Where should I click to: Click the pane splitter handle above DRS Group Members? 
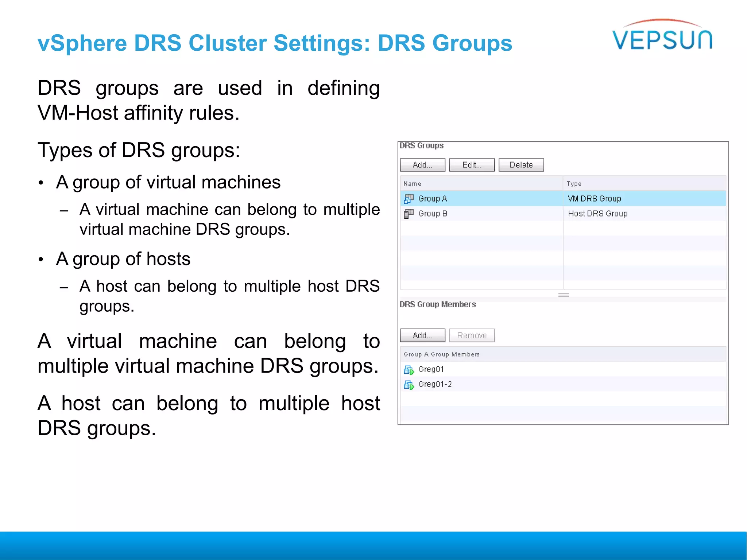point(564,295)
